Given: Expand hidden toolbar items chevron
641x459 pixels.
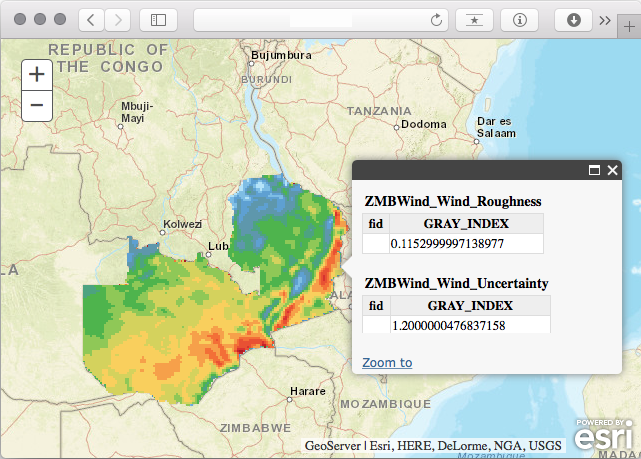Looking at the screenshot, I should (605, 20).
